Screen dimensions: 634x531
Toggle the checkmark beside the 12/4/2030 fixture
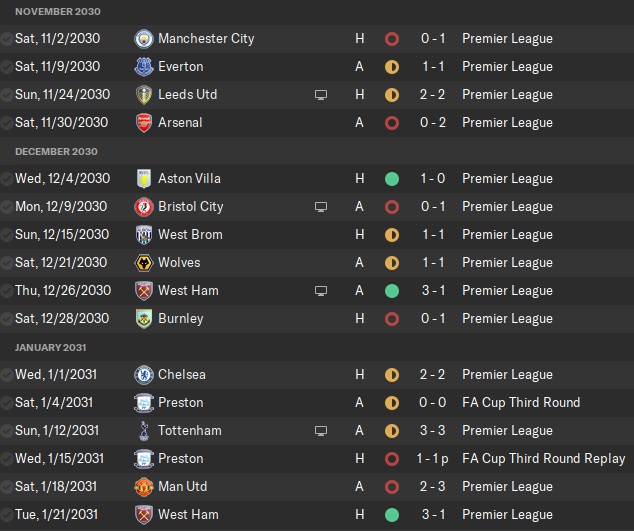pyautogui.click(x=8, y=179)
